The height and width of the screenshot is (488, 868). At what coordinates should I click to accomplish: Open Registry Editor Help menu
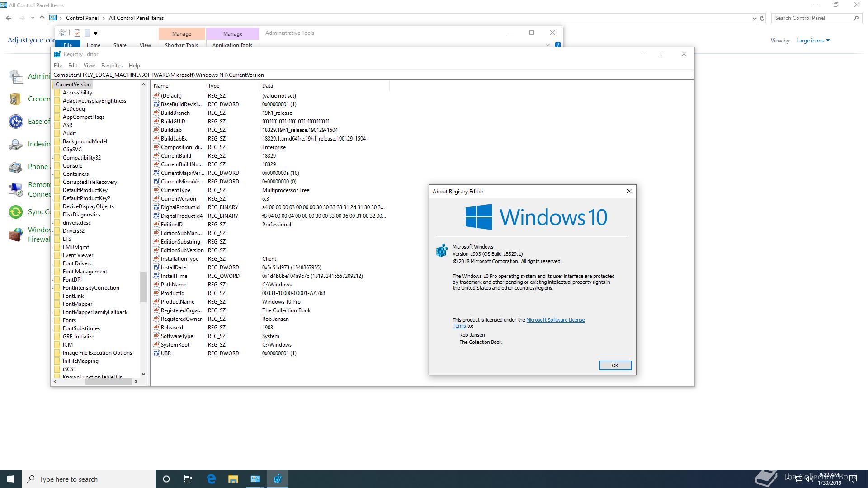coord(134,65)
